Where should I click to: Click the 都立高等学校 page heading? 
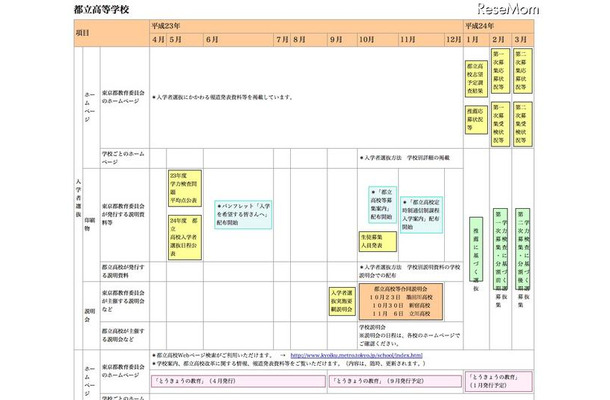[x=100, y=7]
